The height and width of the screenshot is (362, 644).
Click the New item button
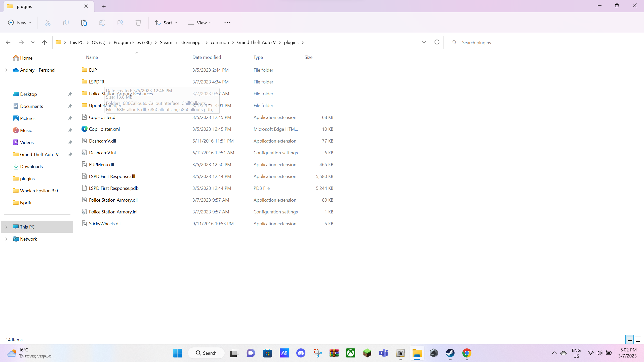coord(20,23)
